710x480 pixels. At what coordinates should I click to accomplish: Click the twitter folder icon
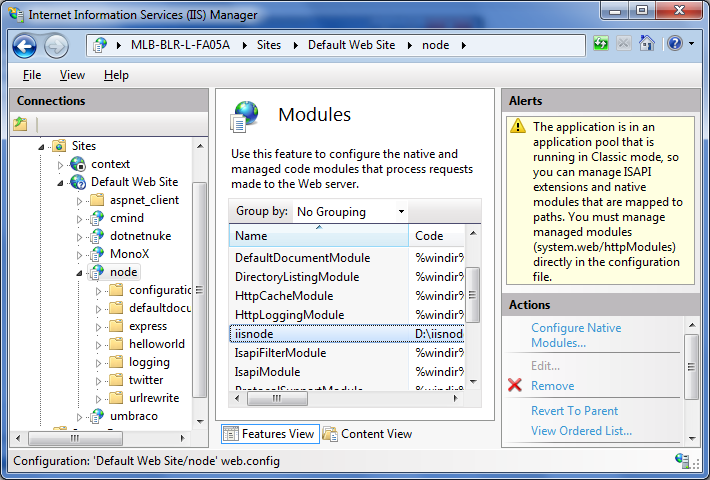coord(116,379)
